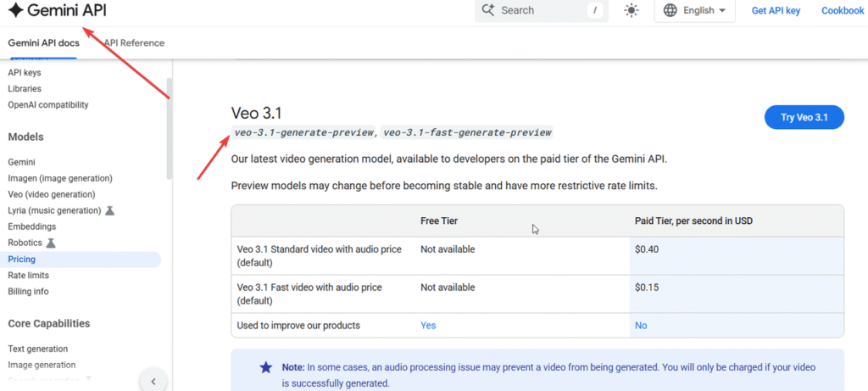Select Veo (video generation) in the sidebar

click(51, 194)
